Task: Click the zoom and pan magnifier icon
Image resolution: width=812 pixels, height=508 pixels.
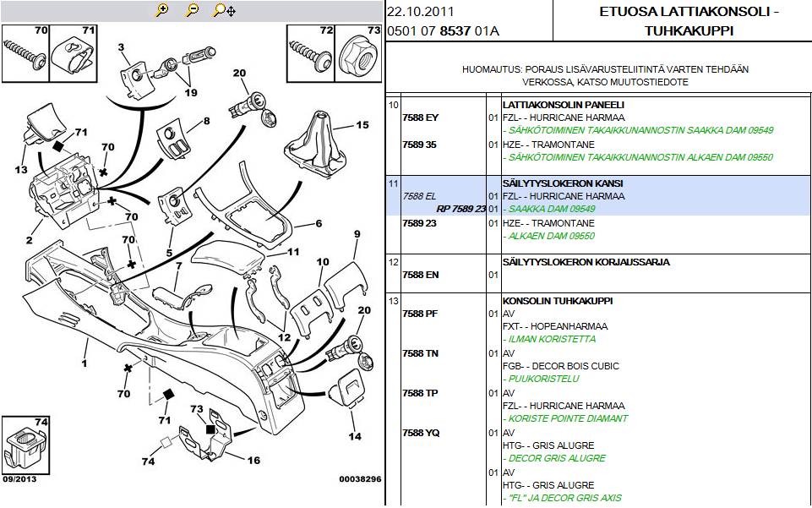Action: pos(224,10)
